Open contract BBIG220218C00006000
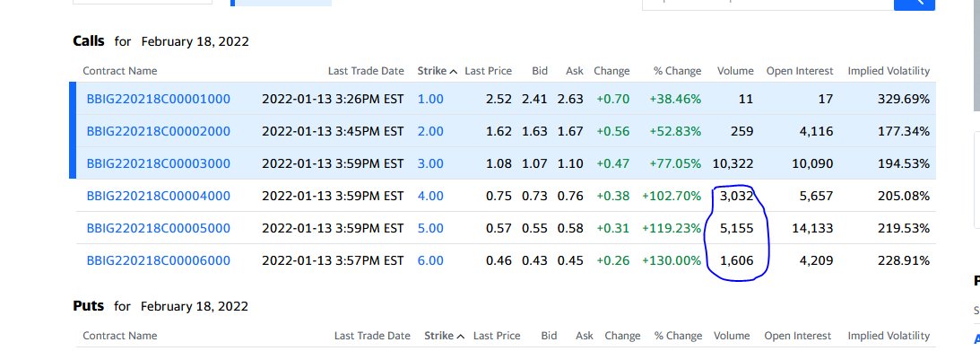The width and height of the screenshot is (980, 351). coord(158,260)
